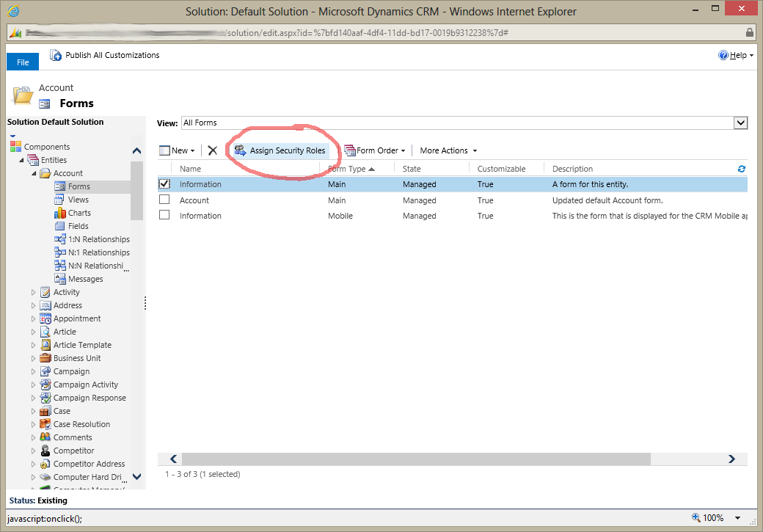Click the tree scroll up chevron
The height and width of the screenshot is (532, 763).
click(136, 151)
